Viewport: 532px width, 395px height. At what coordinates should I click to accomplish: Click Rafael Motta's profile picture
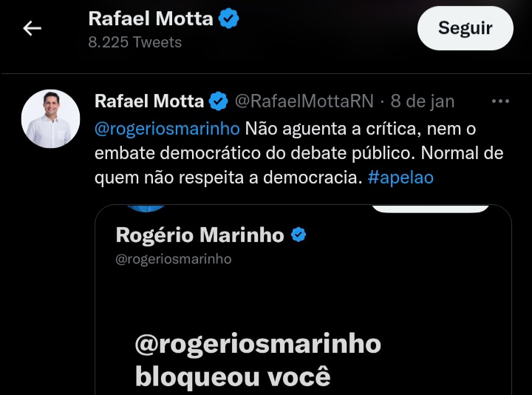tap(50, 118)
